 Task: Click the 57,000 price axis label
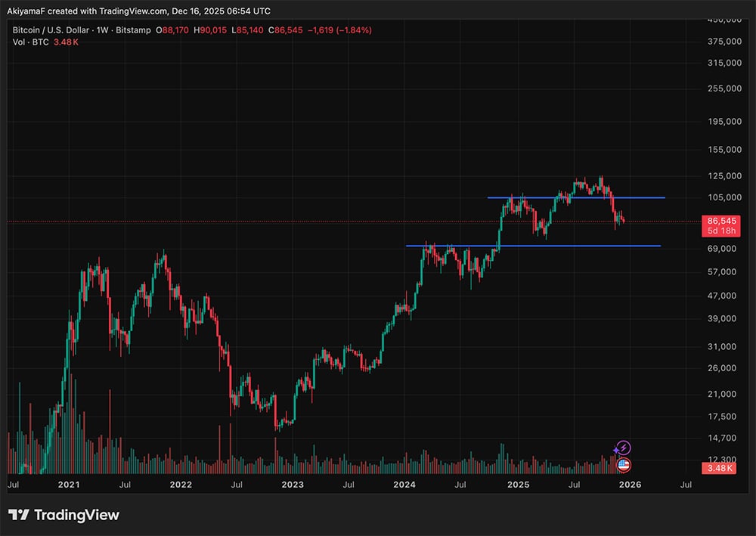[722, 272]
